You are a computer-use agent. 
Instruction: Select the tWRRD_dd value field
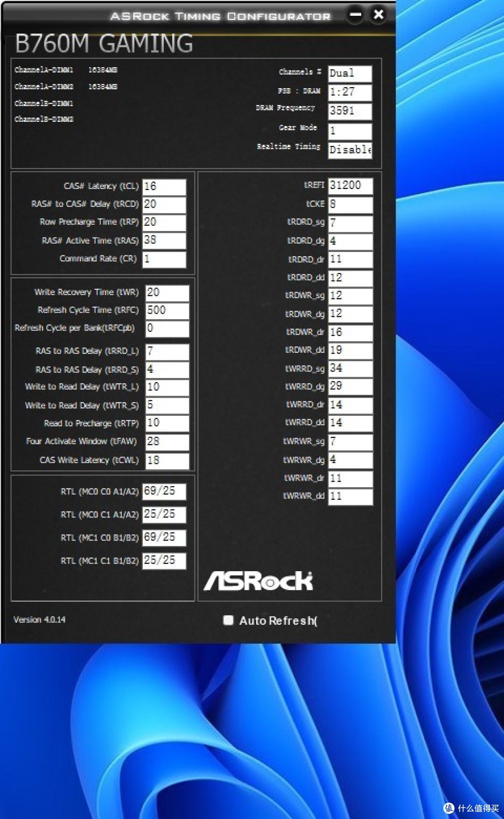pyautogui.click(x=350, y=423)
